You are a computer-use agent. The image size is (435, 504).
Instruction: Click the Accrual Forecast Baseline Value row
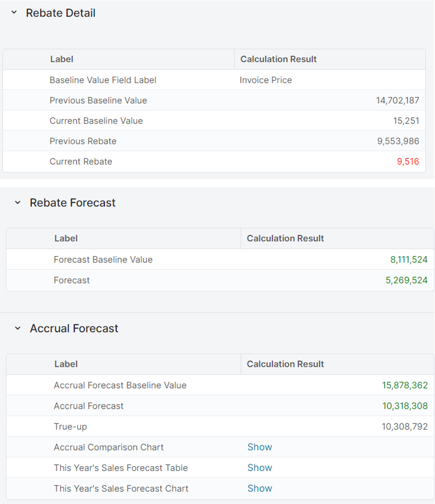coord(120,385)
